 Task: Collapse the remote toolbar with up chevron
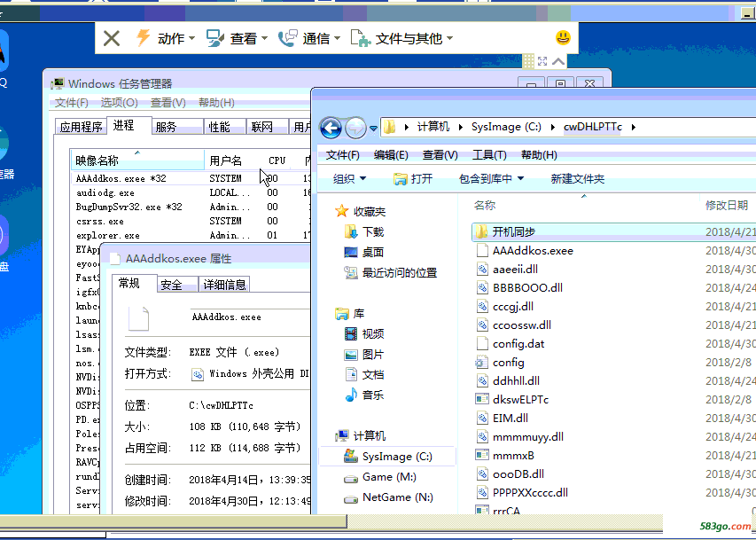[x=558, y=61]
